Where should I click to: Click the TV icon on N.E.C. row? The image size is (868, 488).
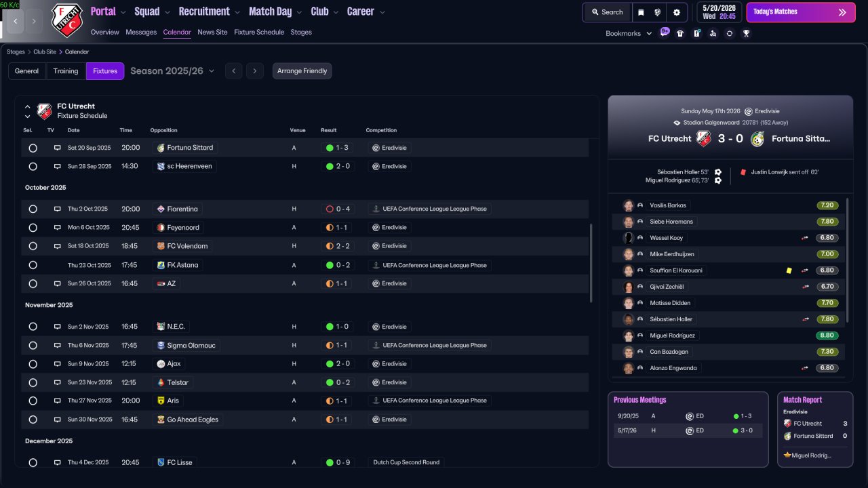coord(58,327)
